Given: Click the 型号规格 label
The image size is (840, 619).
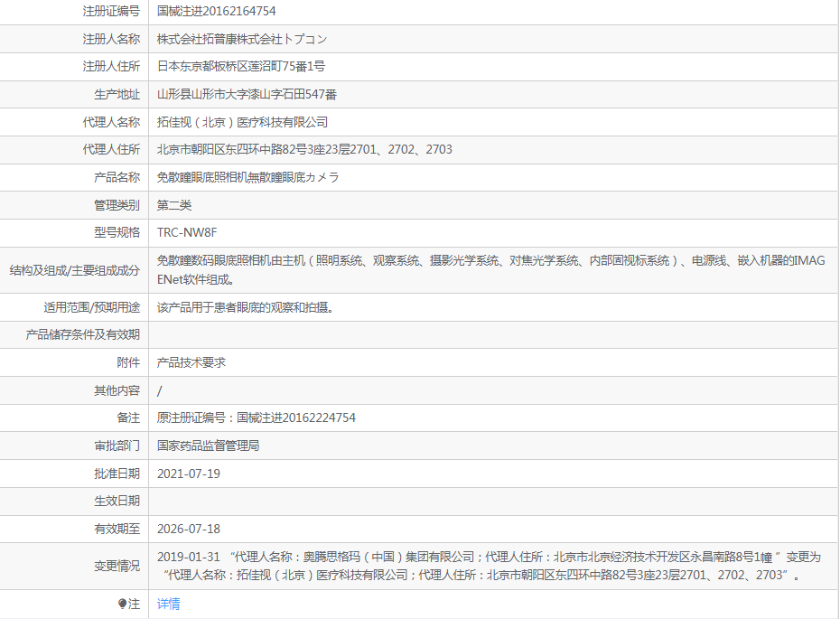Looking at the screenshot, I should click(x=117, y=232).
